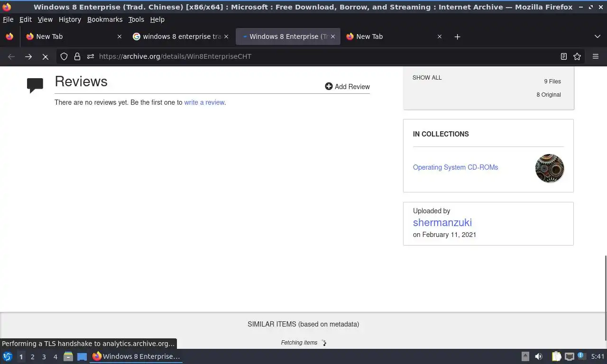Click the gears collection thumbnail

tap(550, 168)
